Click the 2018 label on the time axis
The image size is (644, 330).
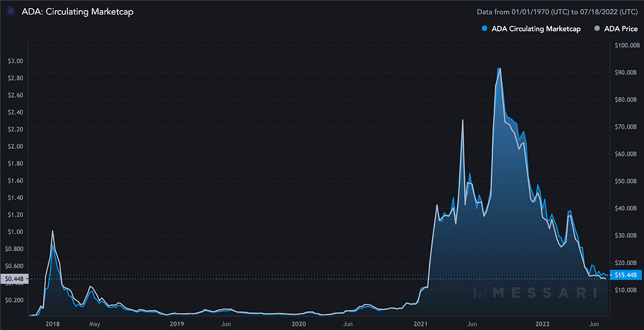coord(52,324)
